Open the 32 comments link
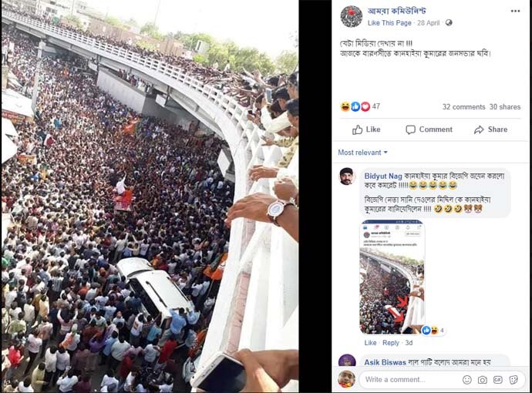 [x=463, y=107]
